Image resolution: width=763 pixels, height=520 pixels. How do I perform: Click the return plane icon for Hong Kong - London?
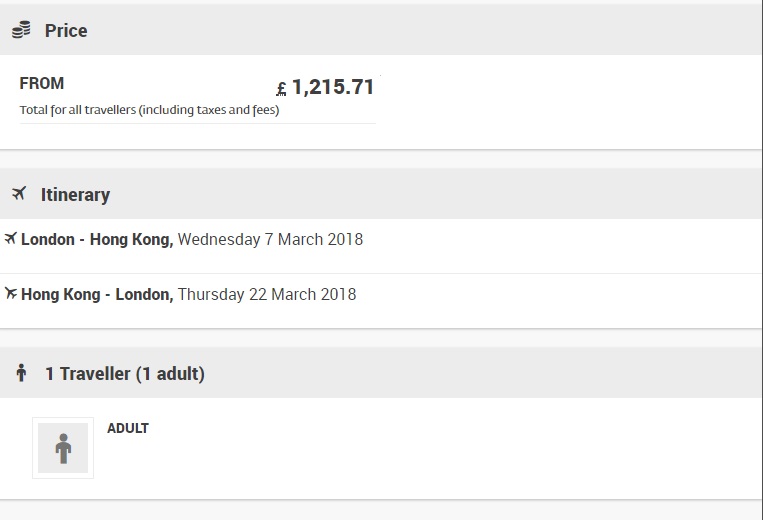pyautogui.click(x=11, y=294)
